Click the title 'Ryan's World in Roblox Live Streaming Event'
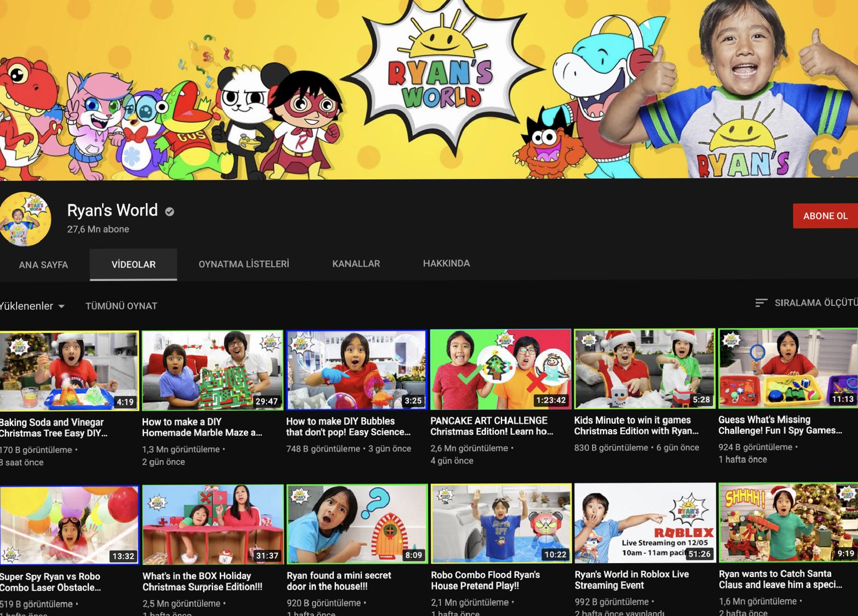The height and width of the screenshot is (616, 858). (x=632, y=580)
